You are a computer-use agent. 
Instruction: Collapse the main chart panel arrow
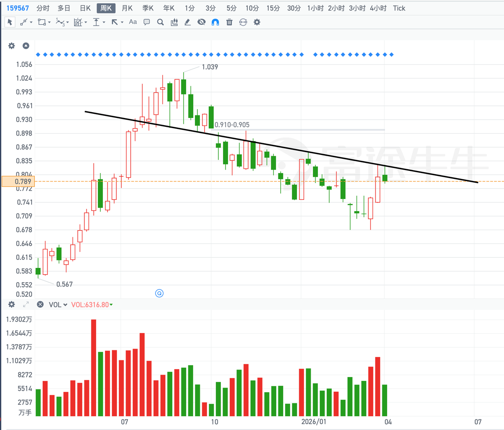coord(26,46)
